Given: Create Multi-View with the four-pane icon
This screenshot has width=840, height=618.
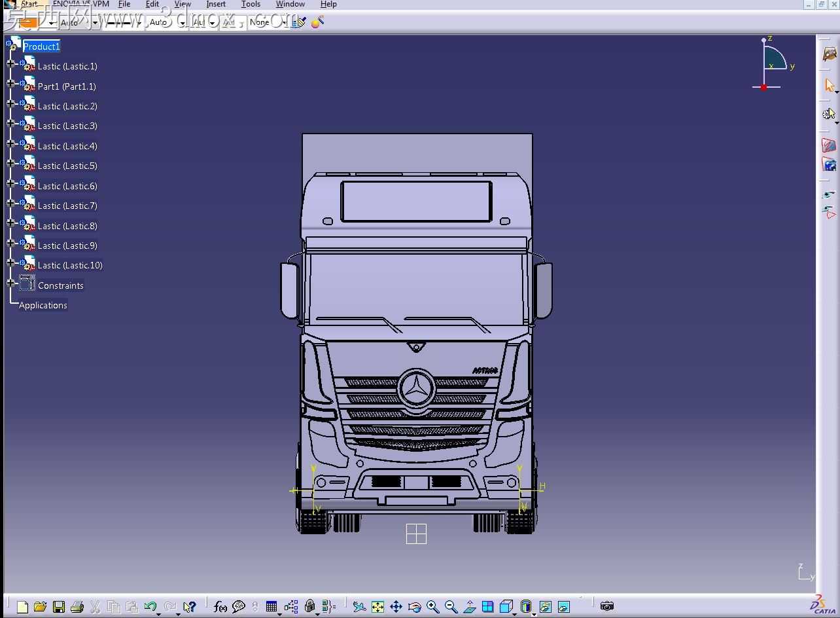Looking at the screenshot, I should coord(487,607).
